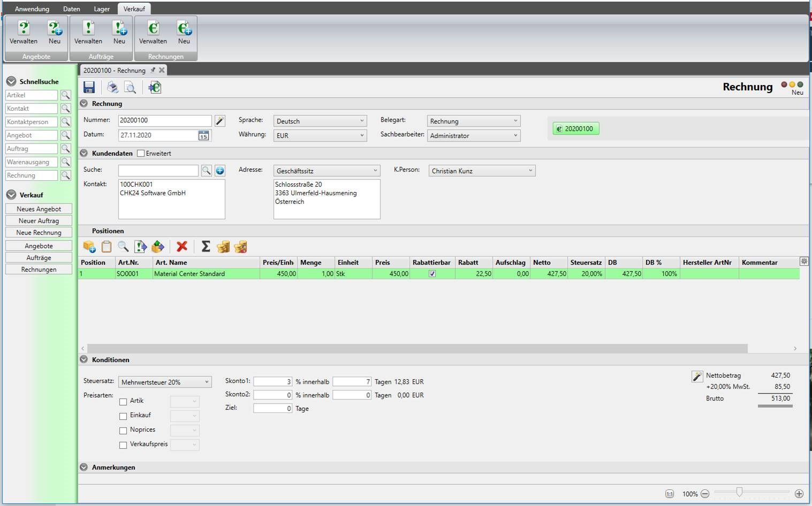
Task: Open the Währung dropdown showing EUR
Action: [x=320, y=135]
